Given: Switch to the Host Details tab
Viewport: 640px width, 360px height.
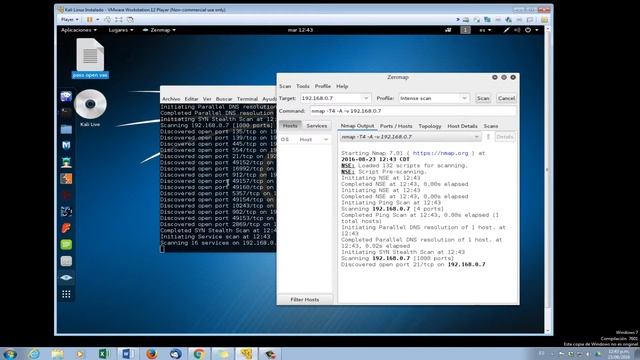Looking at the screenshot, I should [x=462, y=126].
